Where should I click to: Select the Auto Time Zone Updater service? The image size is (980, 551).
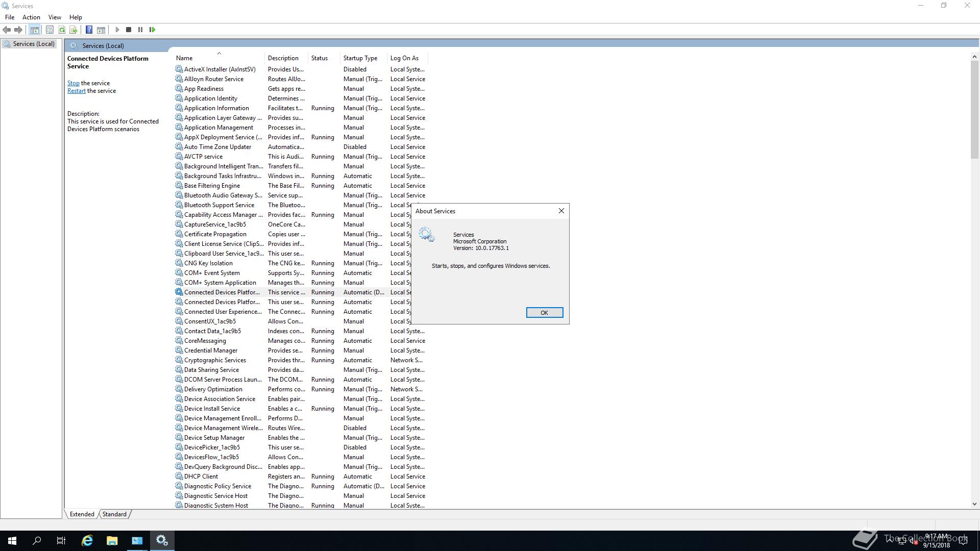[x=301, y=147]
